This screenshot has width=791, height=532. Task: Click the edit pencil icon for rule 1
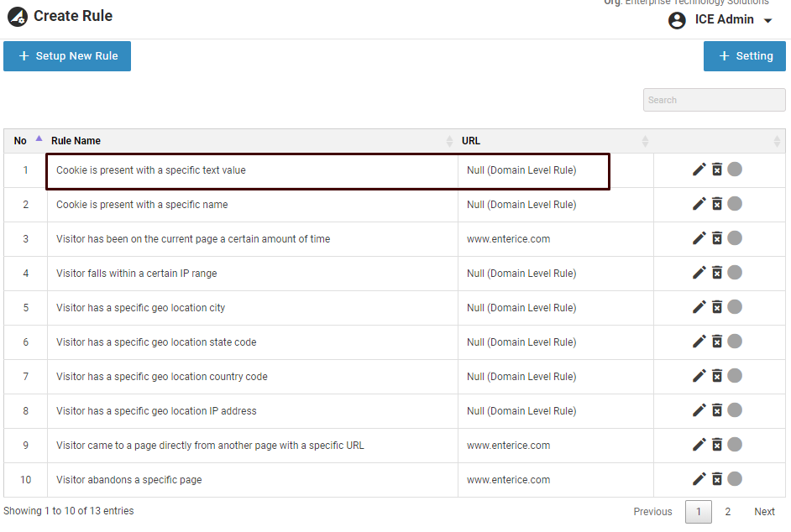[x=699, y=170]
